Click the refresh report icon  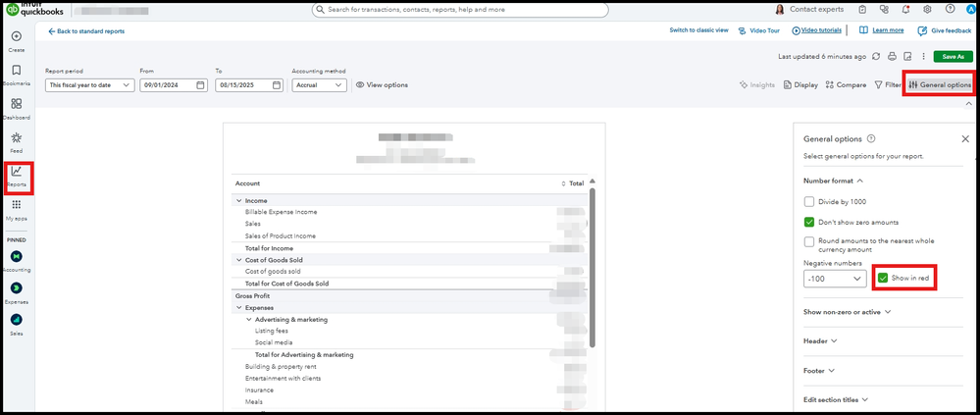point(876,56)
